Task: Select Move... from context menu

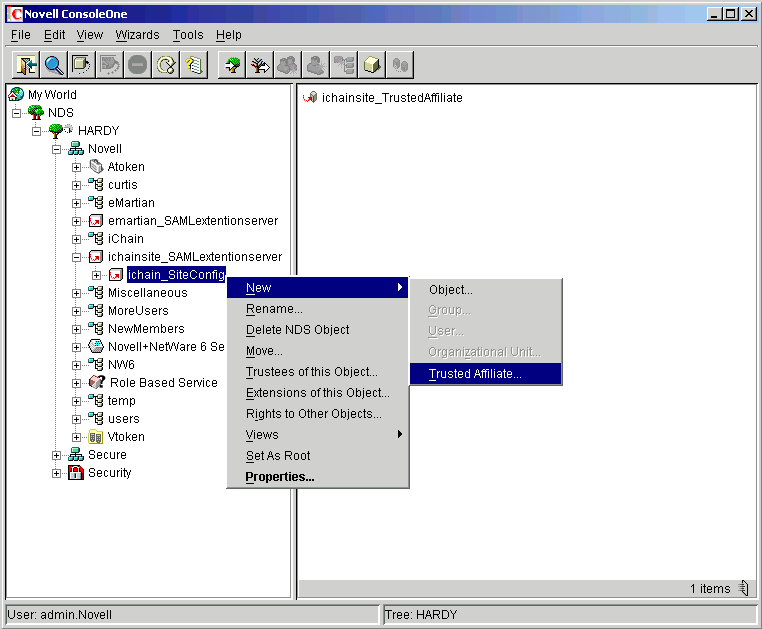Action: click(x=318, y=350)
